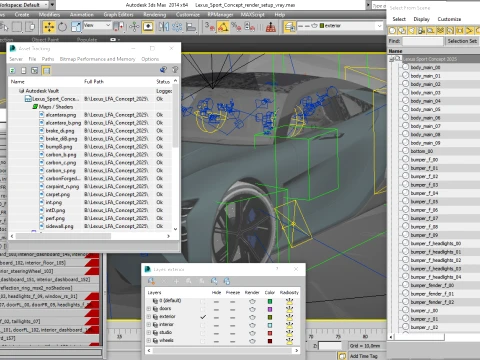Toggle Render teapot for doors layer
Screen dimensions: 480x360
coord(252,309)
